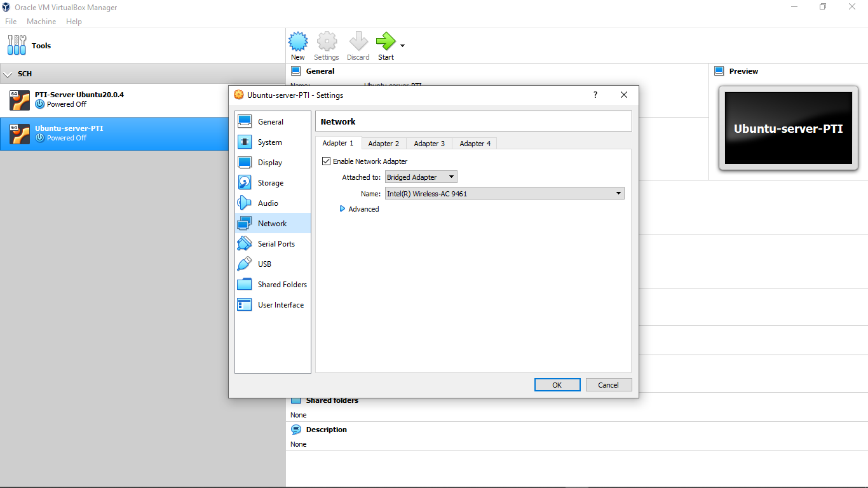Click the PTI-Server Ubuntu20.0.4 OS icon
Screen dimensions: 868x488
click(x=20, y=100)
